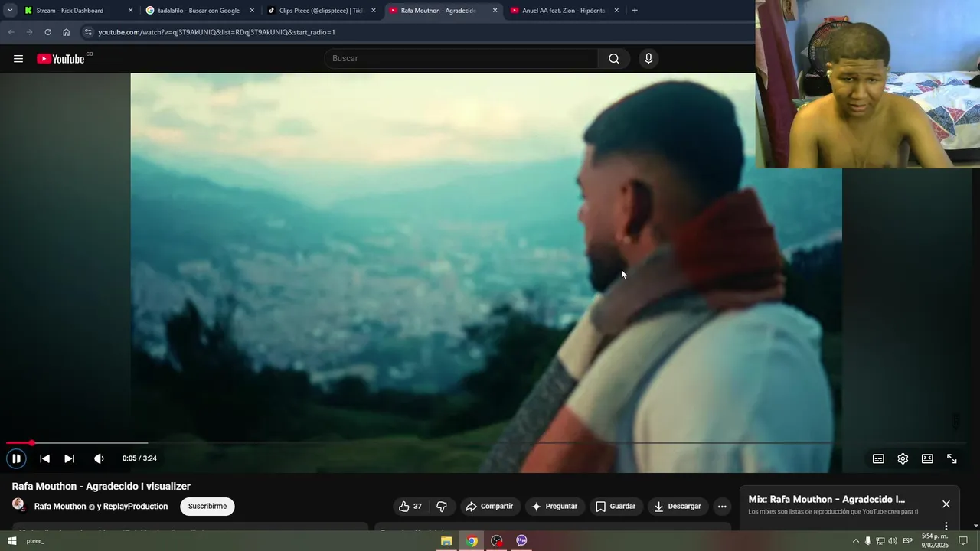The height and width of the screenshot is (551, 980).
Task: Close the Mix playlist panel
Action: (x=946, y=504)
